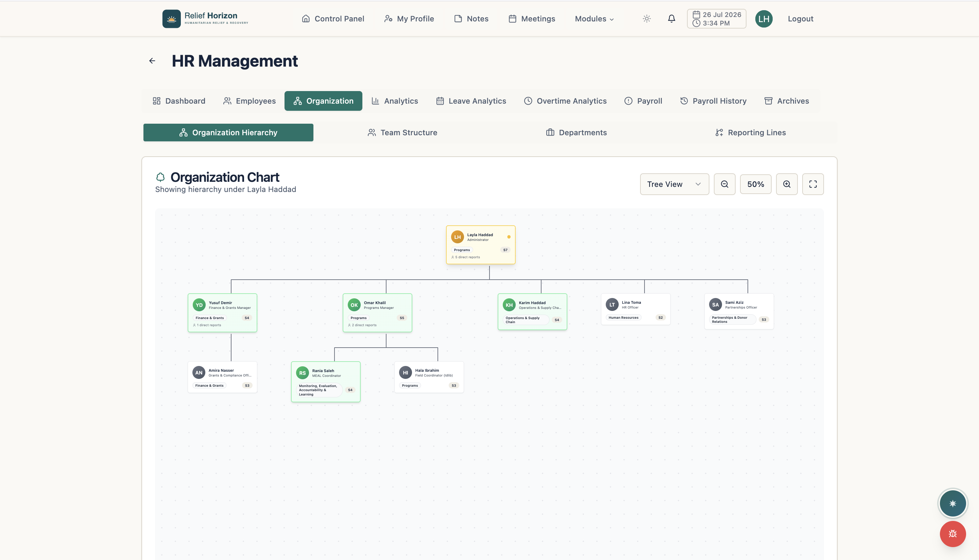Zoom in the organization chart

point(787,184)
